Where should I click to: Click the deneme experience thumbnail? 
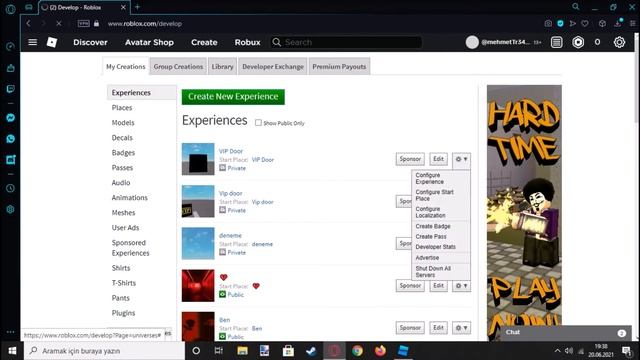pyautogui.click(x=198, y=243)
